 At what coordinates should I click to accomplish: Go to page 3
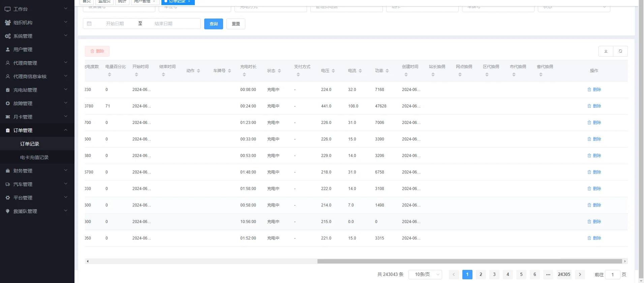point(494,275)
